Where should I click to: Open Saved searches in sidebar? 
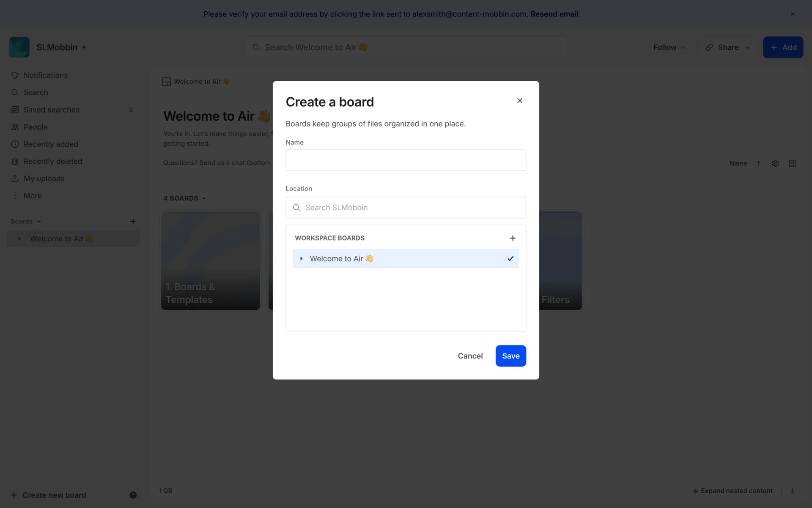click(52, 110)
